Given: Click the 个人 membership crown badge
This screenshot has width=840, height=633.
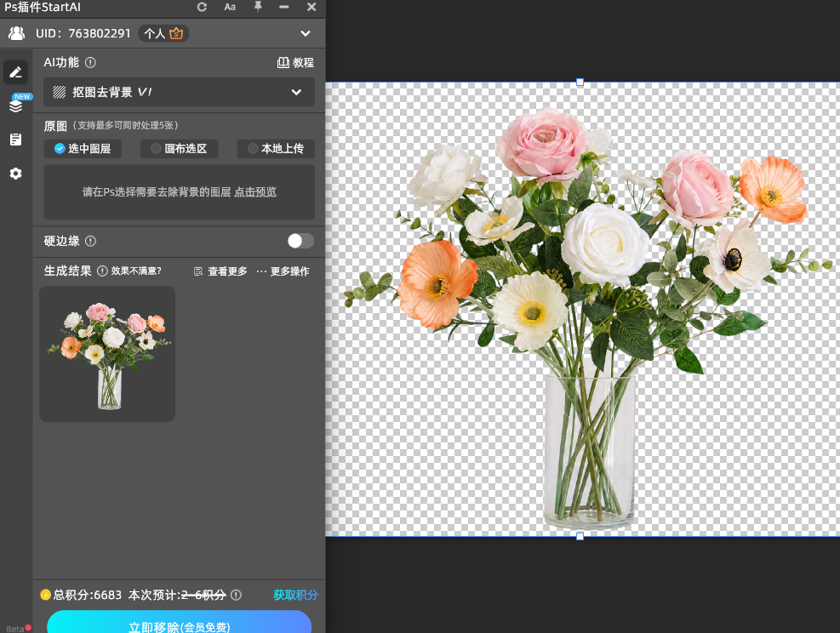Looking at the screenshot, I should pos(163,33).
